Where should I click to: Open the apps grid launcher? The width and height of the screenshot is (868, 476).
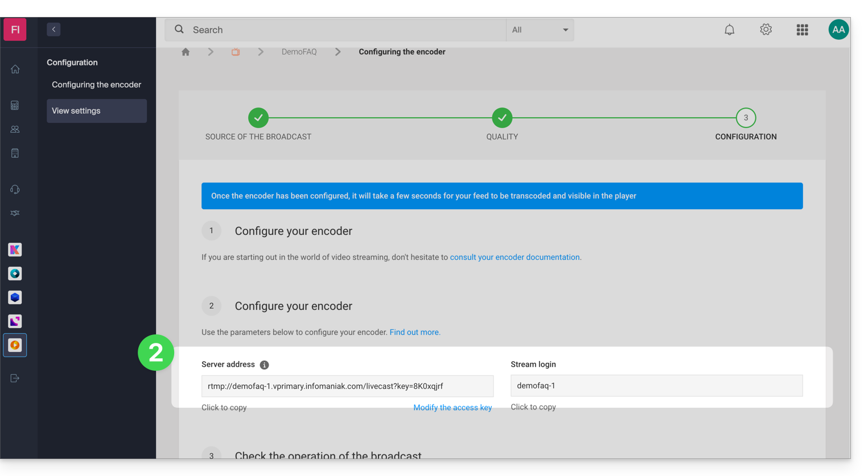point(802,30)
